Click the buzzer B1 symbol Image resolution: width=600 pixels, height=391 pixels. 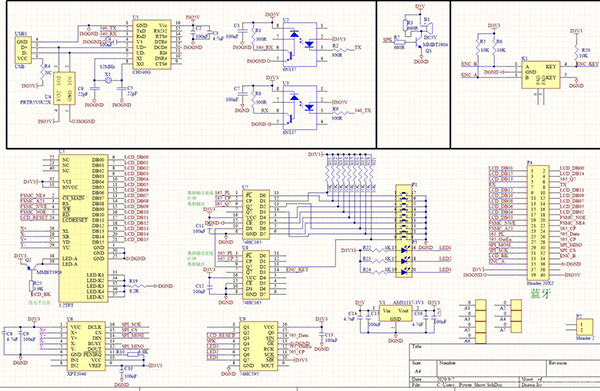coord(426,28)
